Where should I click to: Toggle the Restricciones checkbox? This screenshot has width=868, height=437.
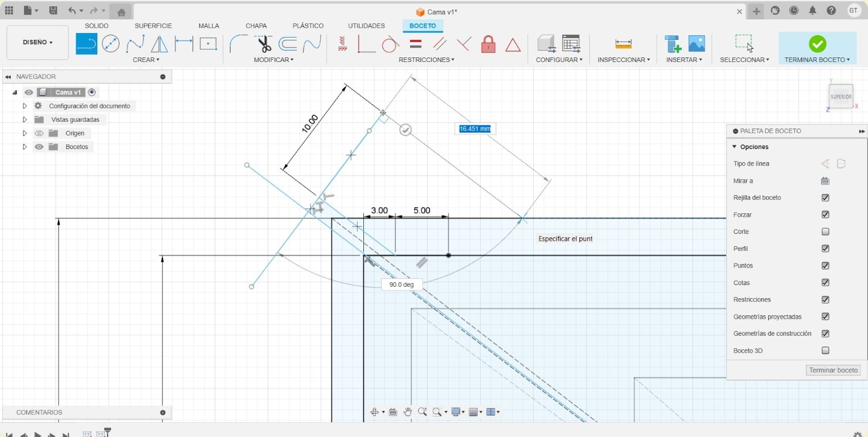(x=825, y=299)
